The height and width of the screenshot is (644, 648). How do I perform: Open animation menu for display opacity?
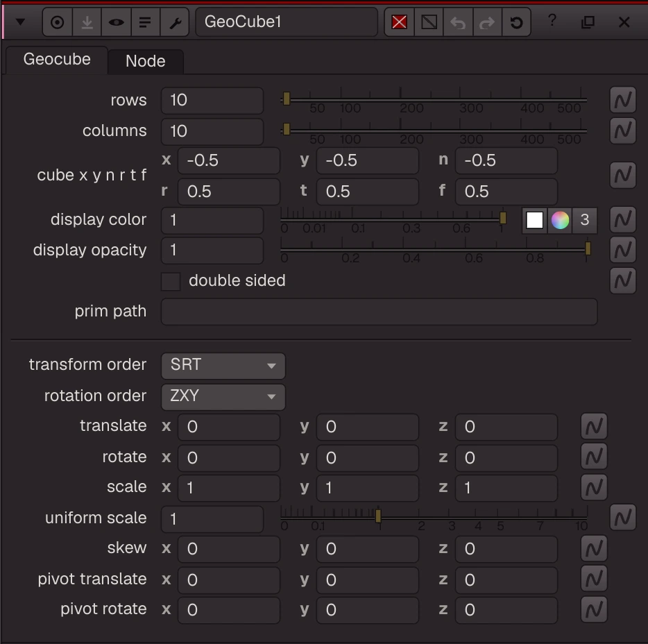(x=623, y=250)
